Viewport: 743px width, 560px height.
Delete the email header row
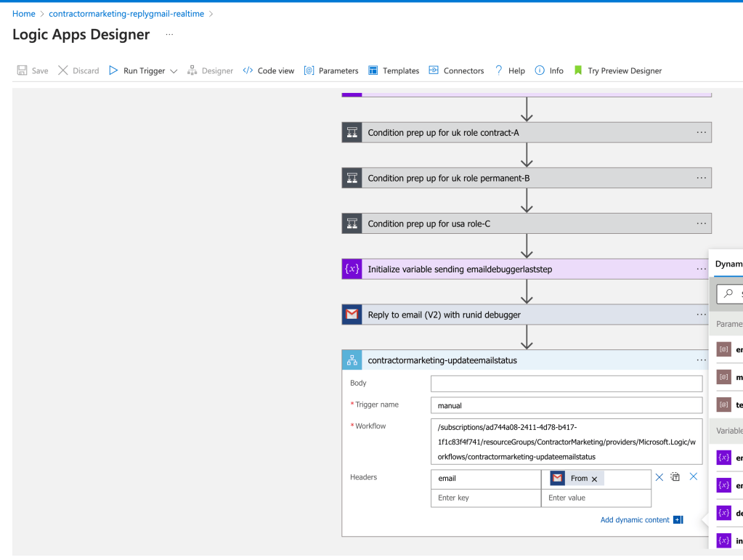point(659,477)
